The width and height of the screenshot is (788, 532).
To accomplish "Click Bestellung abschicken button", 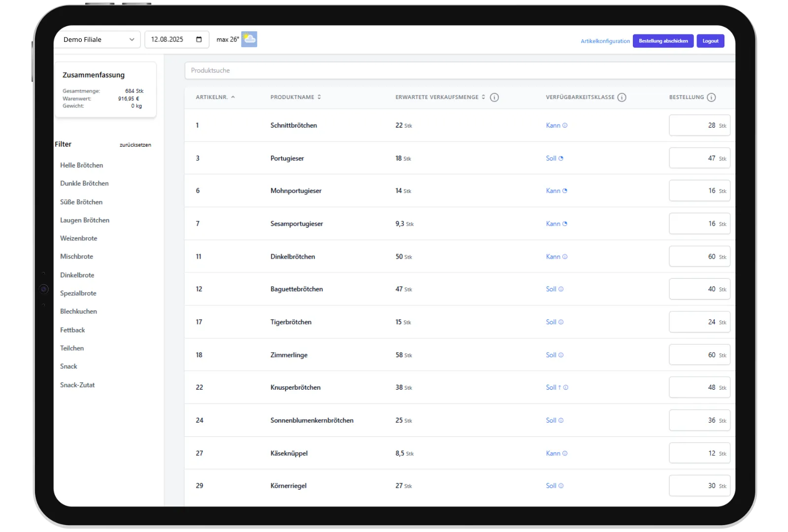I will [663, 41].
